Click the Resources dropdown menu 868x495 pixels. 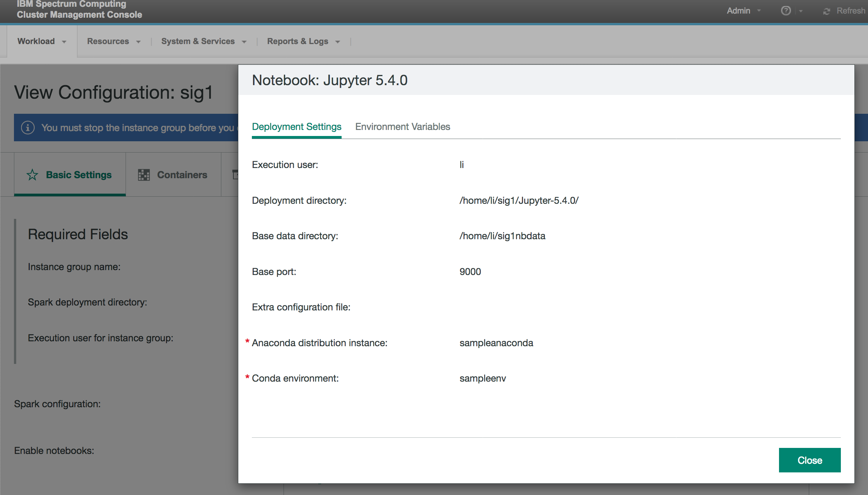click(113, 42)
